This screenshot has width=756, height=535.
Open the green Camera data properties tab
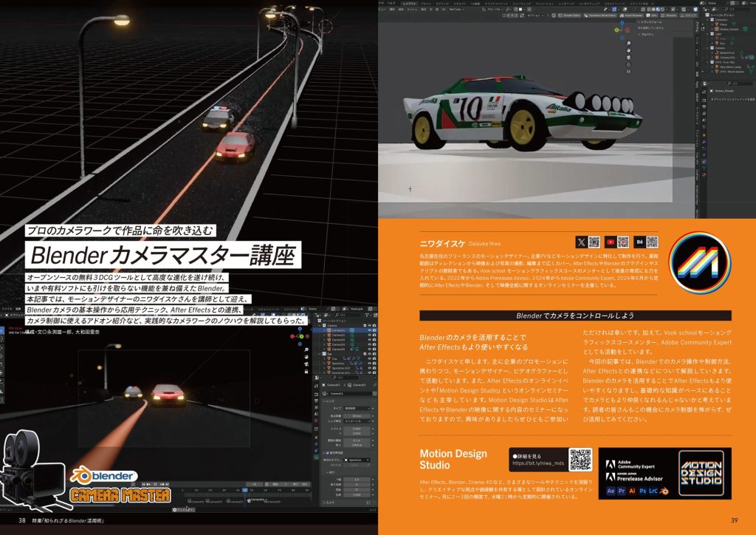tap(316, 457)
